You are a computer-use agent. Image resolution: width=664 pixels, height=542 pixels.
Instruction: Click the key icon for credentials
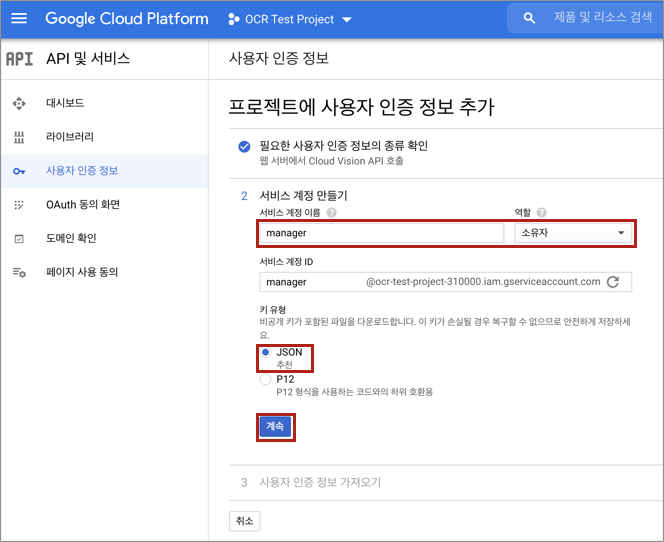point(19,171)
